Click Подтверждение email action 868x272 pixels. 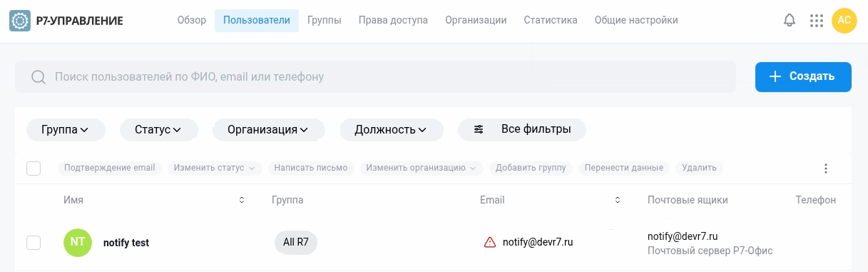109,168
